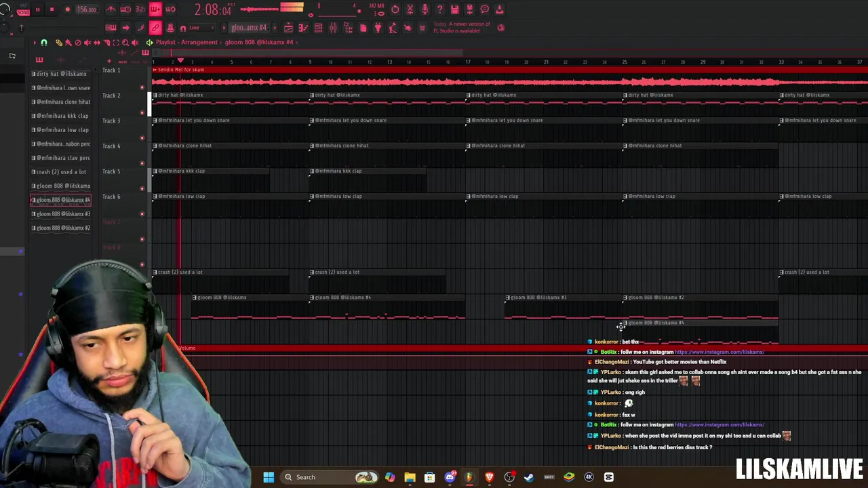Select dirty hat @lilskamx in picker list
868x488 pixels.
(x=60, y=74)
